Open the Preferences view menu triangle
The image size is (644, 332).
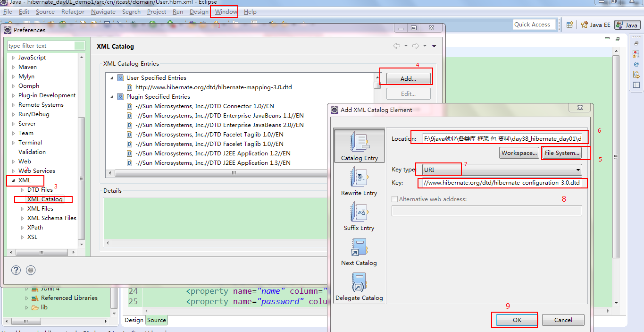coord(434,46)
